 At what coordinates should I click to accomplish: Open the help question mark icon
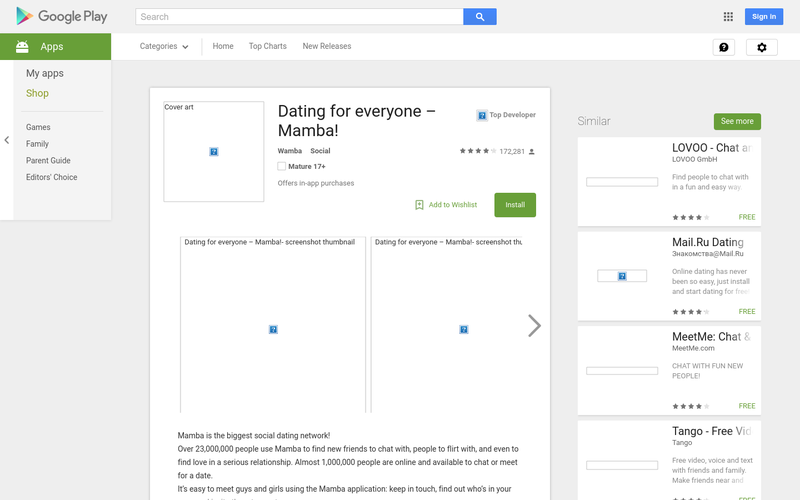pyautogui.click(x=723, y=47)
